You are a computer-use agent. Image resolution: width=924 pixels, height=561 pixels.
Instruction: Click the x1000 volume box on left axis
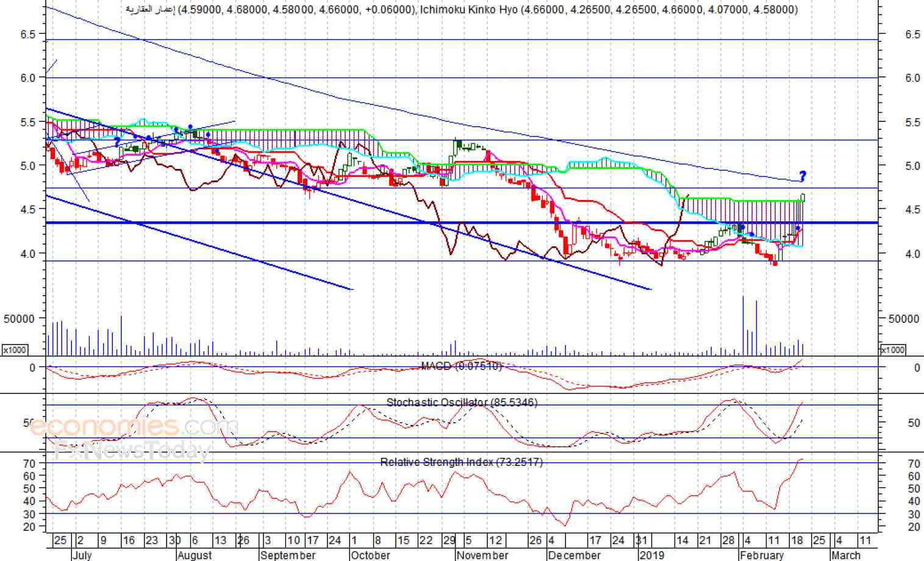click(x=15, y=350)
